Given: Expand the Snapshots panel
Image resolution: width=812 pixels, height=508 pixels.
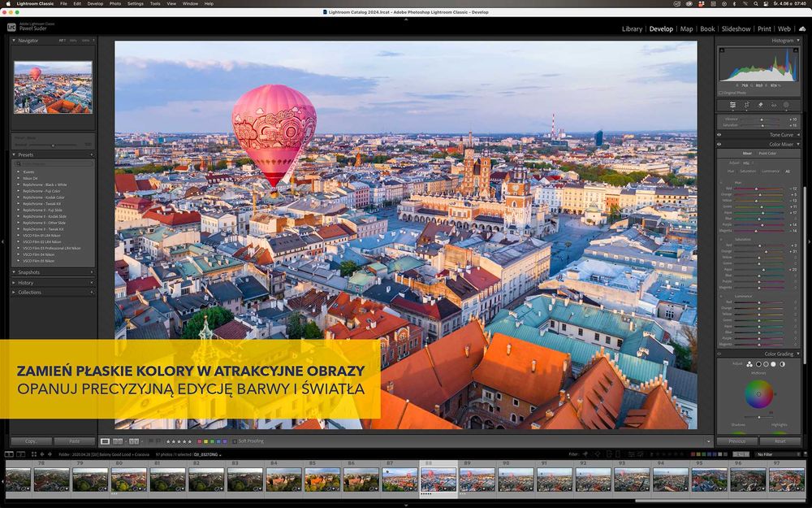Looking at the screenshot, I should tap(14, 272).
